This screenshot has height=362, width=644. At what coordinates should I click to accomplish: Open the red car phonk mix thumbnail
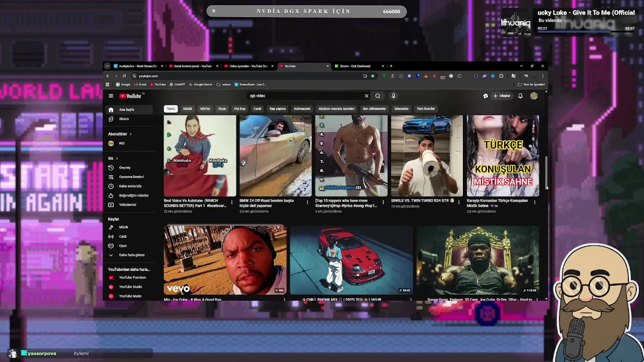coord(351,259)
